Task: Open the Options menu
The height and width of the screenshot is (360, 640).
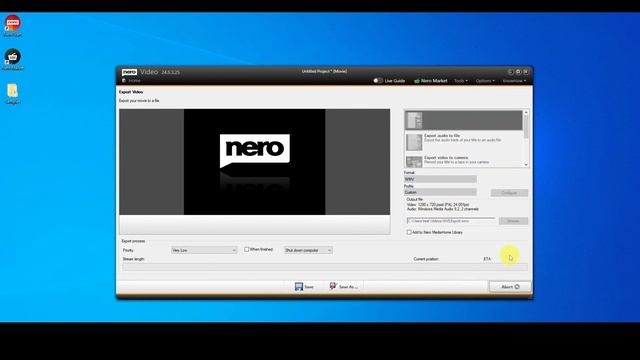Action: [485, 81]
